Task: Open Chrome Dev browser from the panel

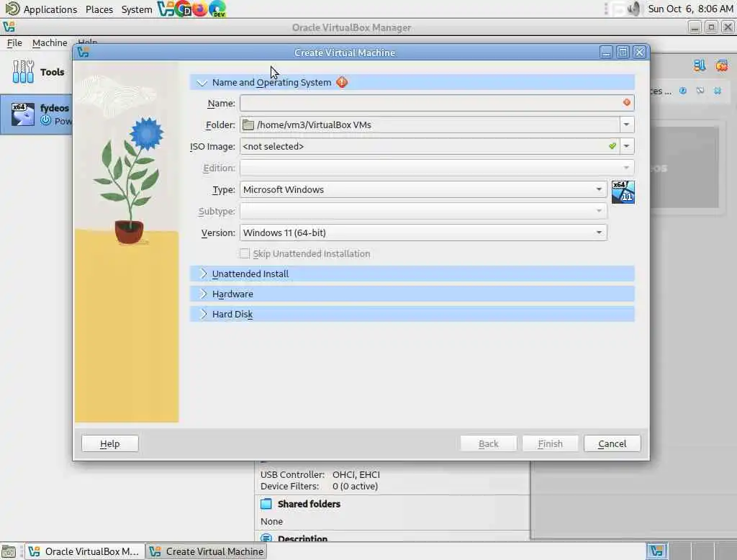Action: 183,9
